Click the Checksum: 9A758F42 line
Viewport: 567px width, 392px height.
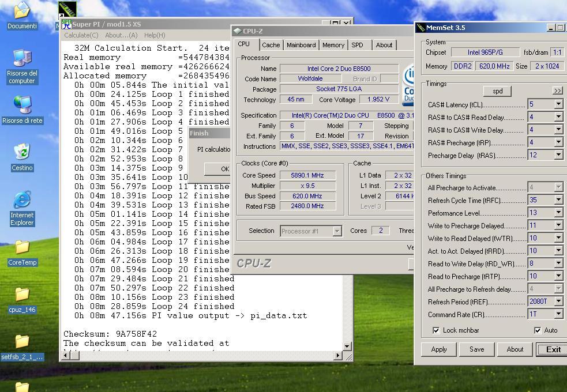coord(110,334)
